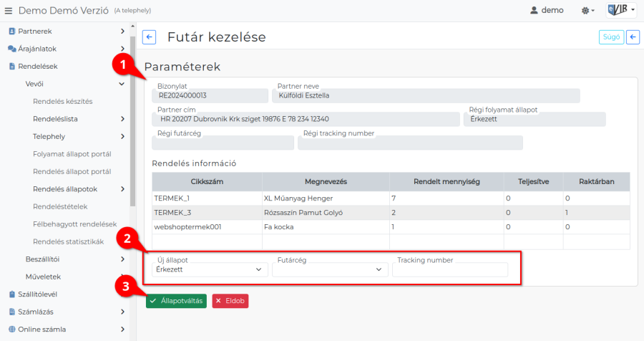Viewport: 644px width, 341px height.
Task: Open the Futárcég dropdown
Action: coord(330,270)
